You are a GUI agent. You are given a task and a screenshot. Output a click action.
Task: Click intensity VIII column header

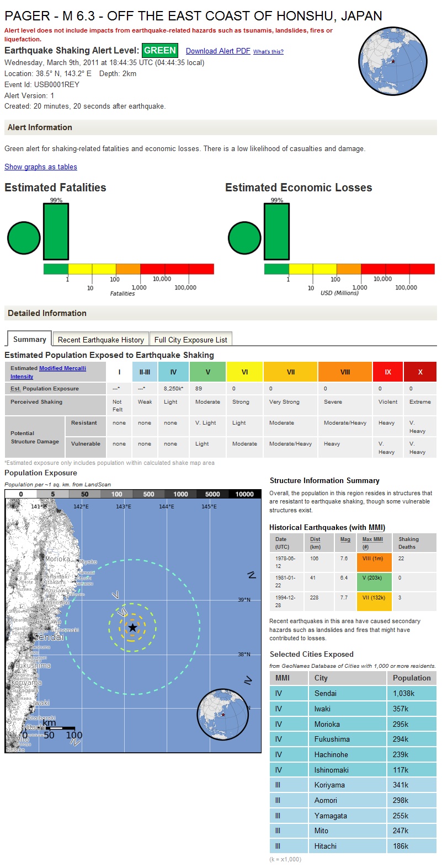point(345,372)
